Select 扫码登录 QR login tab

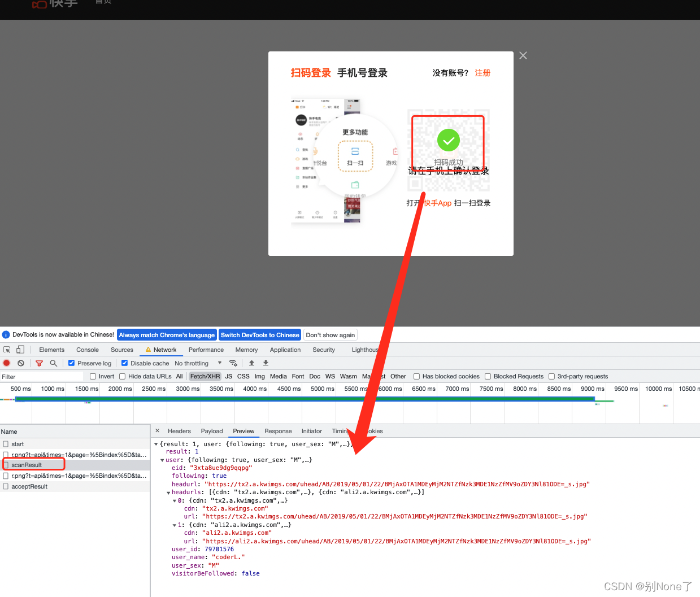(311, 73)
